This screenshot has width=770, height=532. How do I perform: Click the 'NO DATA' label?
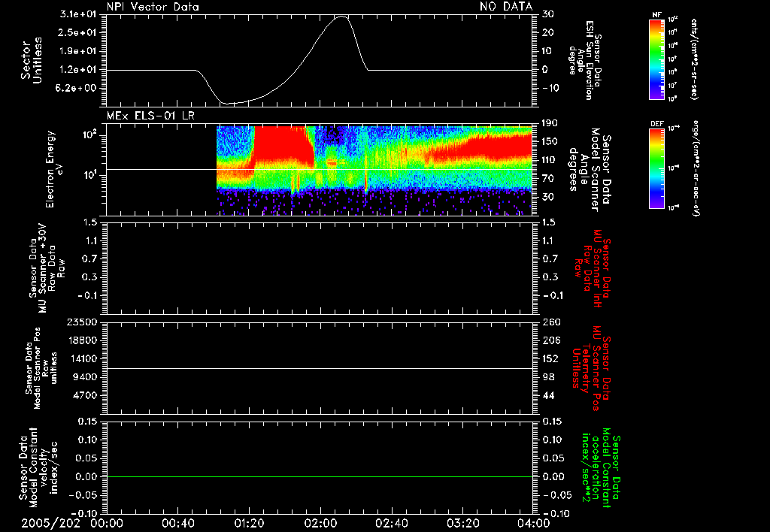(x=506, y=7)
